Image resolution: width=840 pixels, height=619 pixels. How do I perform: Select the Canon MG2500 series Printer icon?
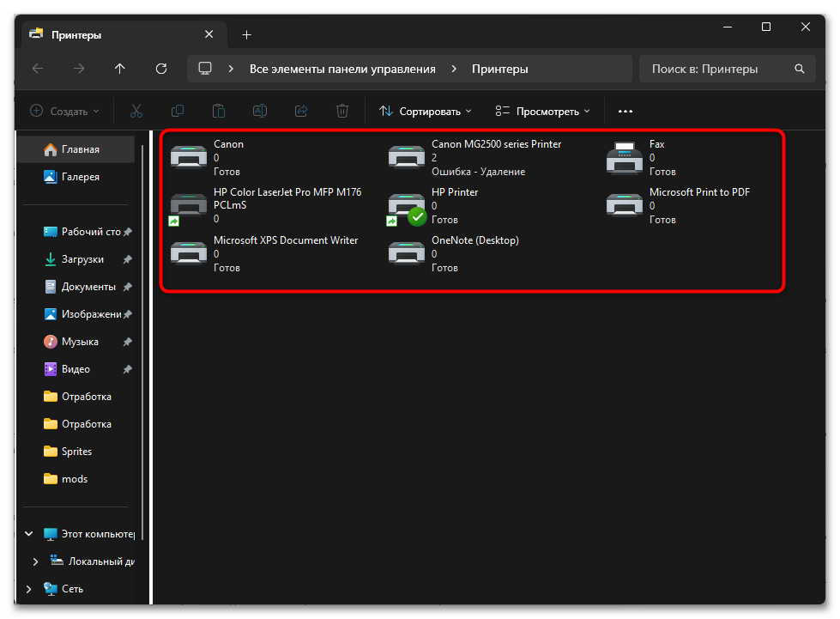point(407,158)
